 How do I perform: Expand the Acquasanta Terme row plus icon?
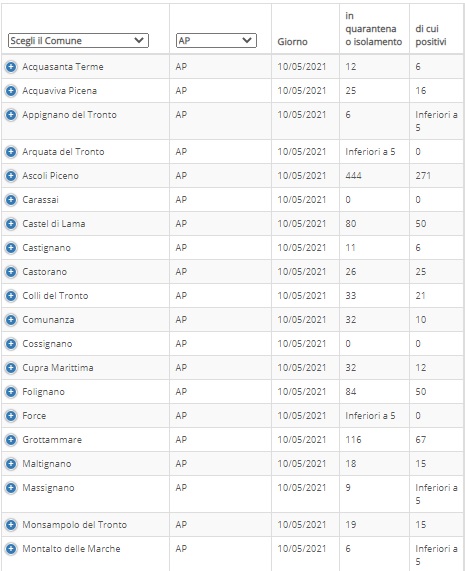[x=11, y=67]
